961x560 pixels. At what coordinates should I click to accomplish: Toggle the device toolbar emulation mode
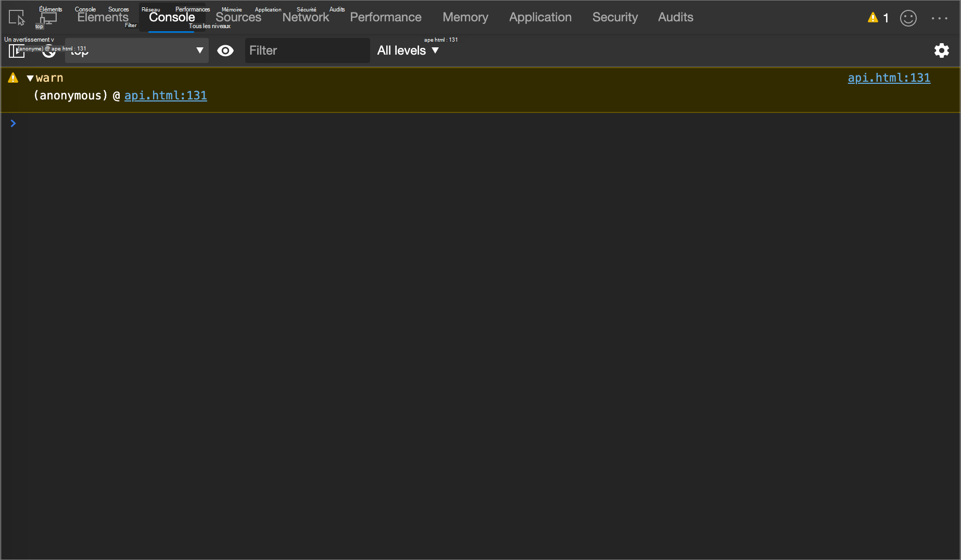point(48,17)
